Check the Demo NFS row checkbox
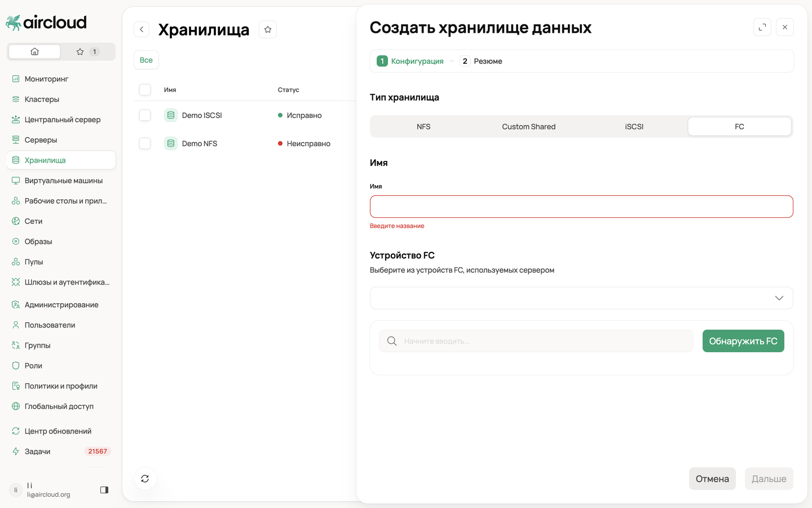The width and height of the screenshot is (812, 508). pyautogui.click(x=145, y=143)
